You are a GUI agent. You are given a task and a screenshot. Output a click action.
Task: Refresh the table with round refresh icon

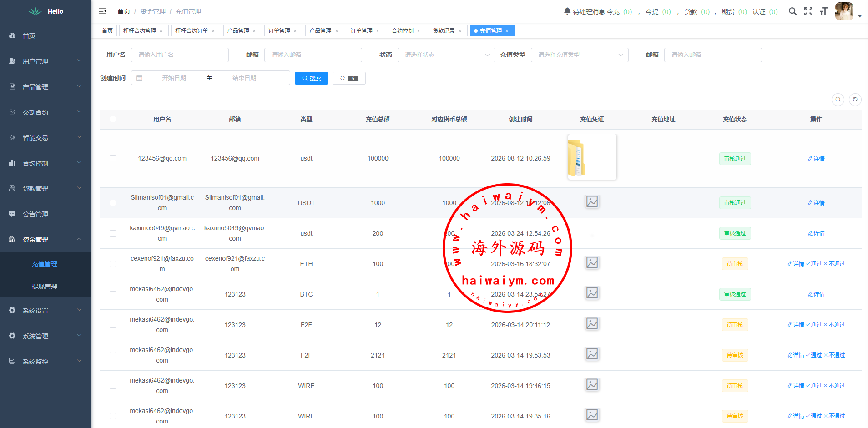[x=855, y=100]
